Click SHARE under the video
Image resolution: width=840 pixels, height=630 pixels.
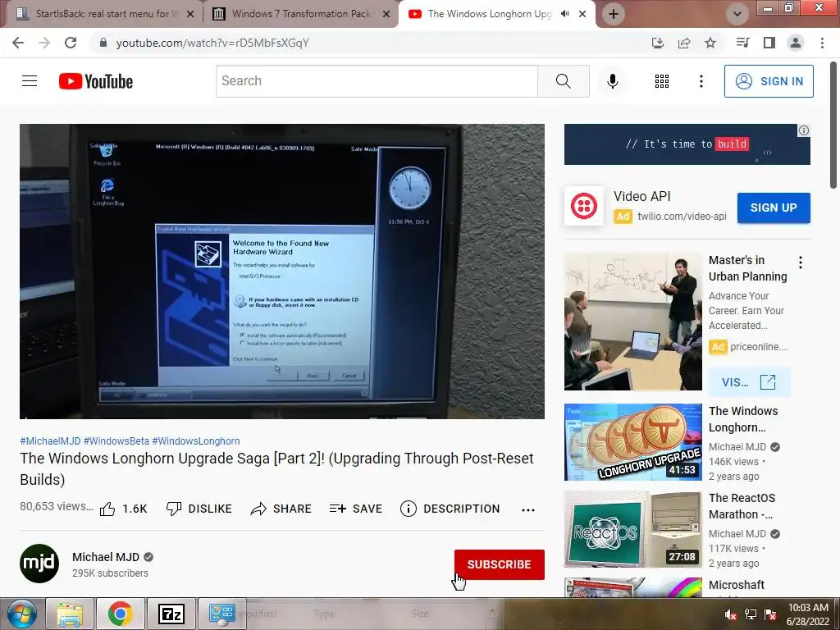[281, 509]
